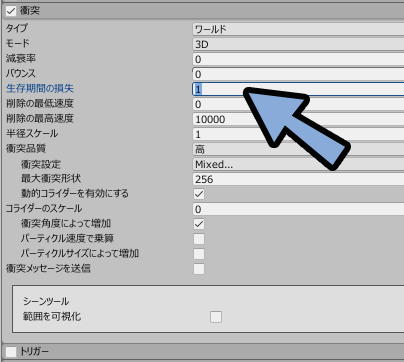404x362 pixels.
Task: Enable the トリガー module checkbox
Action: 11,352
